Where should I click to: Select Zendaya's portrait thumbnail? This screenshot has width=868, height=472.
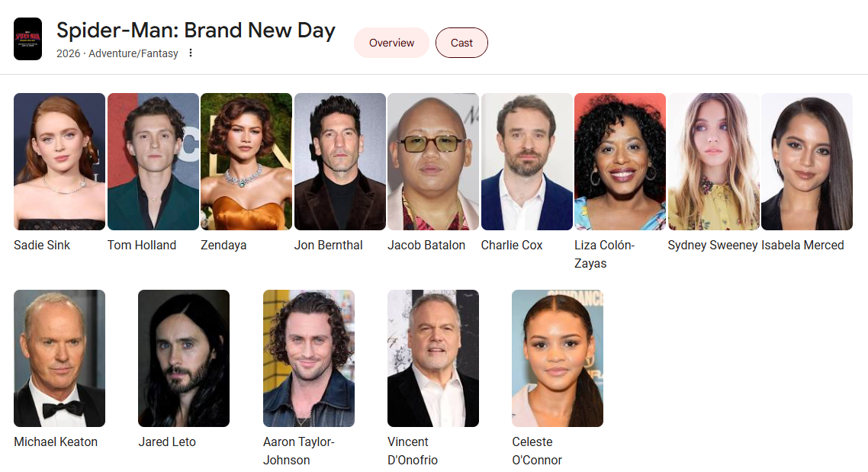click(x=246, y=162)
